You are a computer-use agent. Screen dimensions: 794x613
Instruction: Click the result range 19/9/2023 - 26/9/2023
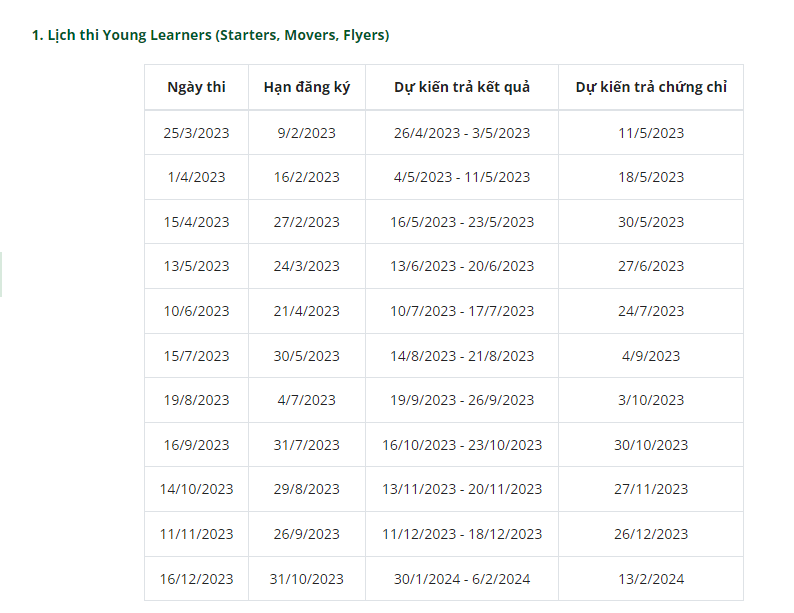(462, 400)
